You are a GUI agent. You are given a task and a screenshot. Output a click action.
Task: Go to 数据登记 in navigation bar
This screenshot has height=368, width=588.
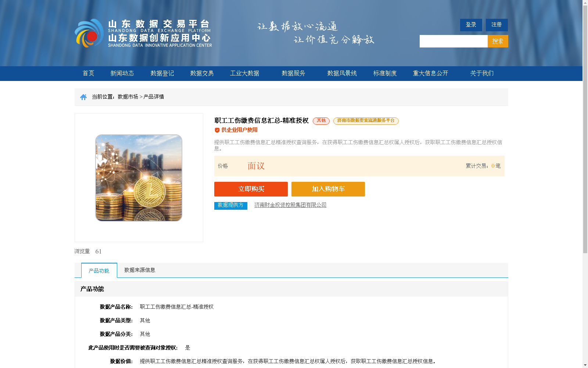pos(162,73)
